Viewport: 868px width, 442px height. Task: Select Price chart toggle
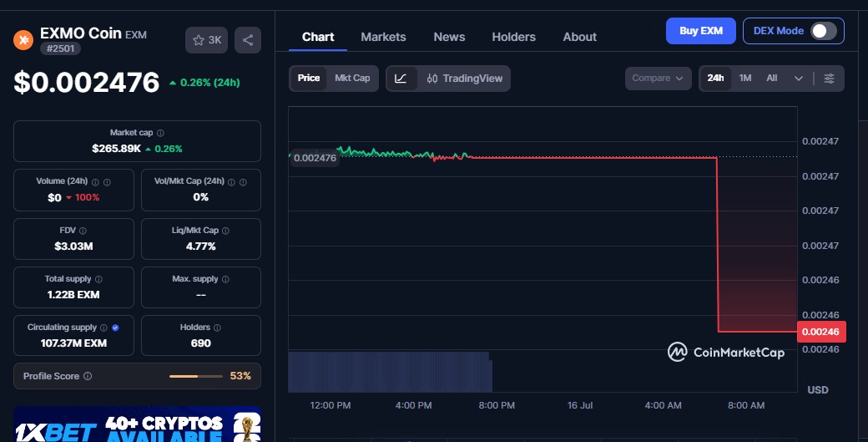[x=308, y=78]
